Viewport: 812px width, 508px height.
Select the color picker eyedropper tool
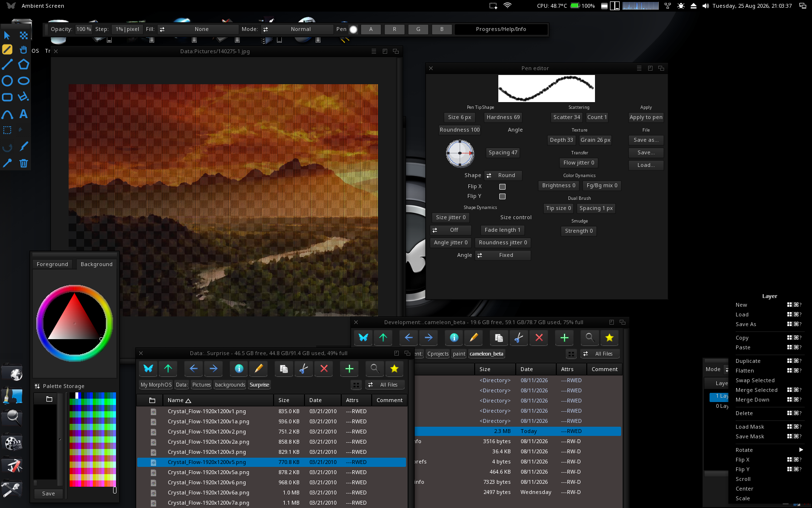pos(7,164)
